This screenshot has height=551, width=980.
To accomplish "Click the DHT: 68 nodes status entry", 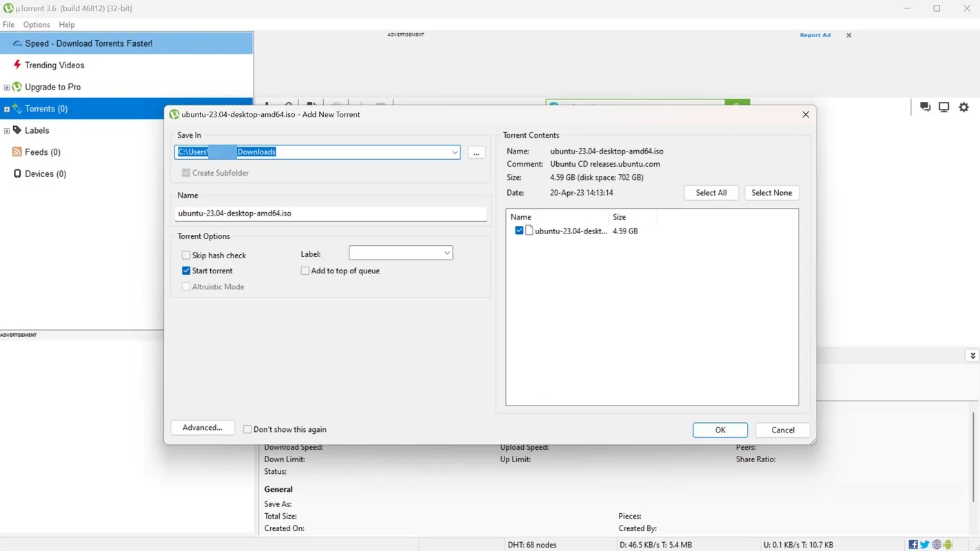I will click(x=532, y=545).
